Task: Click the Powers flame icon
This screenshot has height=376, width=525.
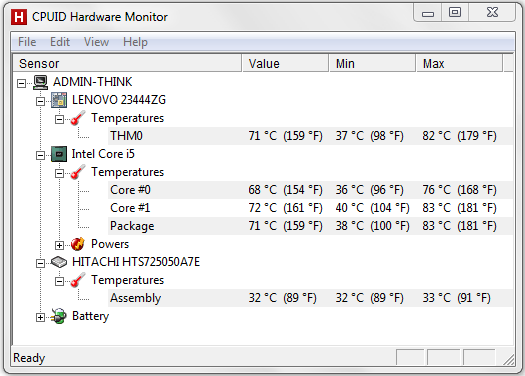Action: point(78,244)
